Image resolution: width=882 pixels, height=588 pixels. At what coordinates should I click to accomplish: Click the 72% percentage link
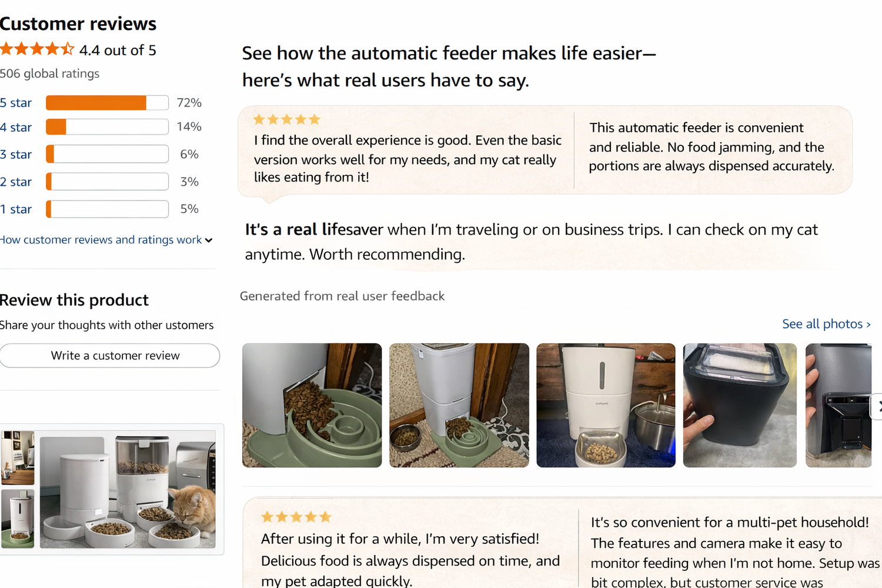click(189, 103)
